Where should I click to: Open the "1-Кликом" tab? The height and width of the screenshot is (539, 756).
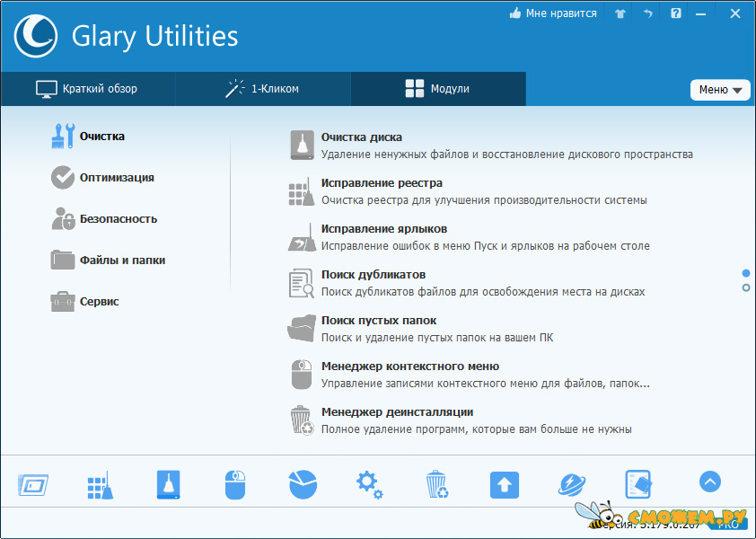pos(262,89)
